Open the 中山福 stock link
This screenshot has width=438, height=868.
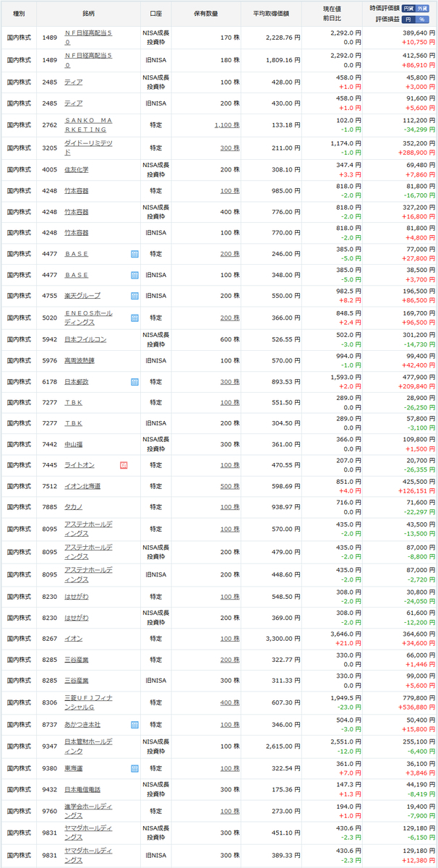[74, 444]
